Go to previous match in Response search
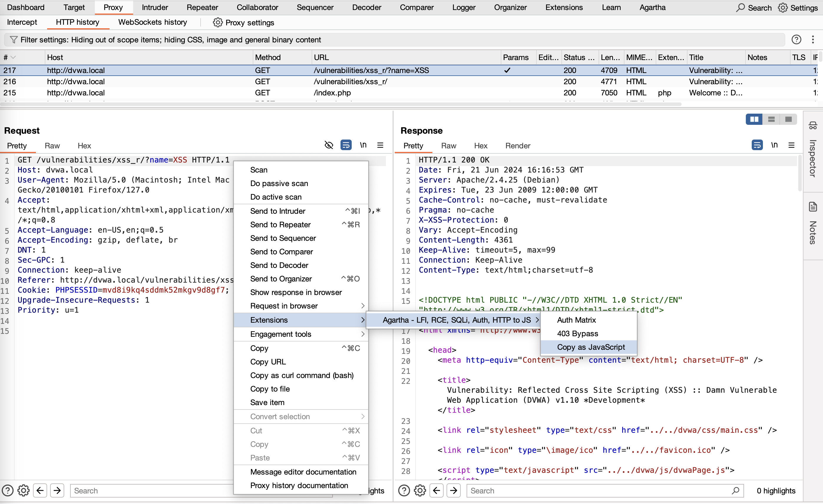This screenshot has width=823, height=504. [x=437, y=490]
